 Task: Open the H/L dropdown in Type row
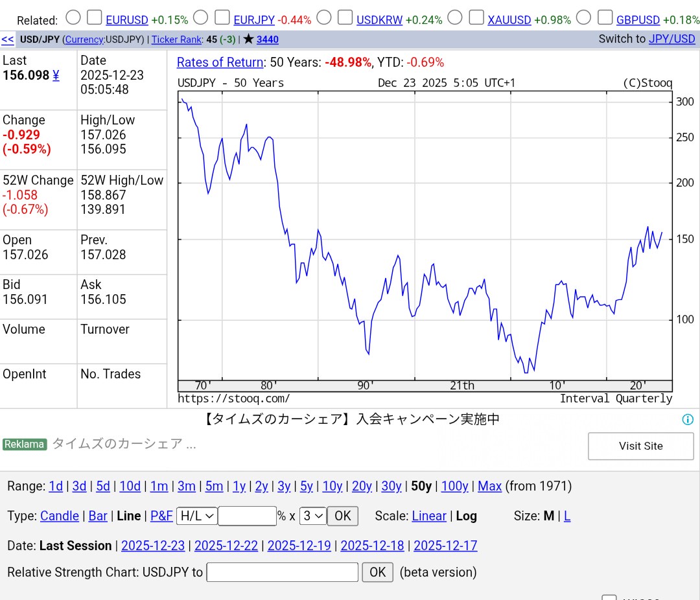coord(197,516)
